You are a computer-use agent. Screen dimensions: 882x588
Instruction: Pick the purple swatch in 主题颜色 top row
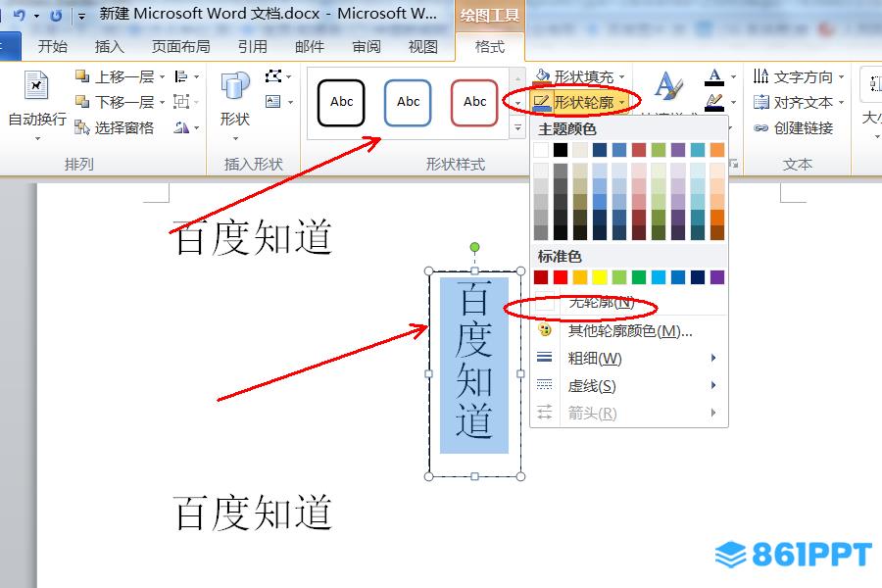click(x=678, y=150)
